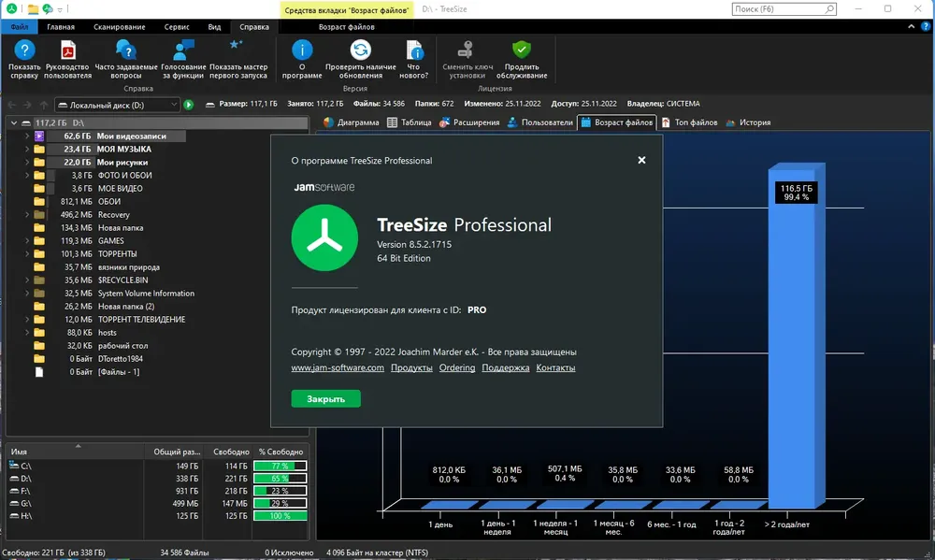The width and height of the screenshot is (935, 560).
Task: Open the www.jam-software.com link
Action: [x=338, y=368]
